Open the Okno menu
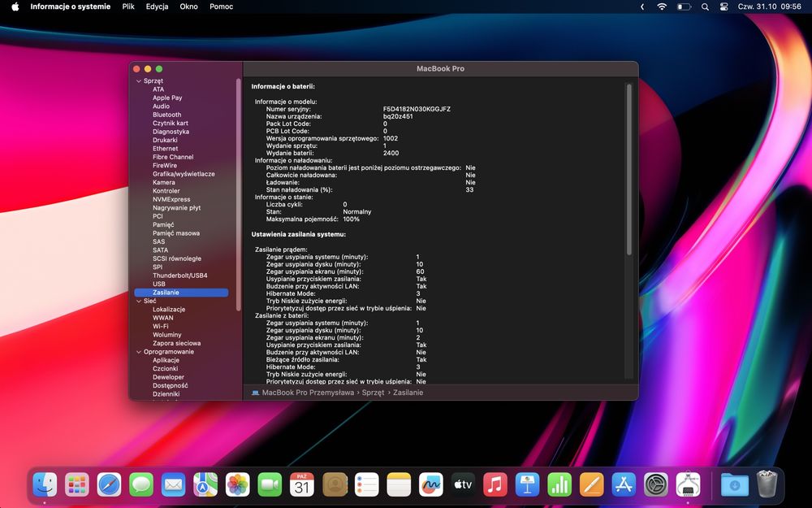This screenshot has width=812, height=508. [188, 7]
